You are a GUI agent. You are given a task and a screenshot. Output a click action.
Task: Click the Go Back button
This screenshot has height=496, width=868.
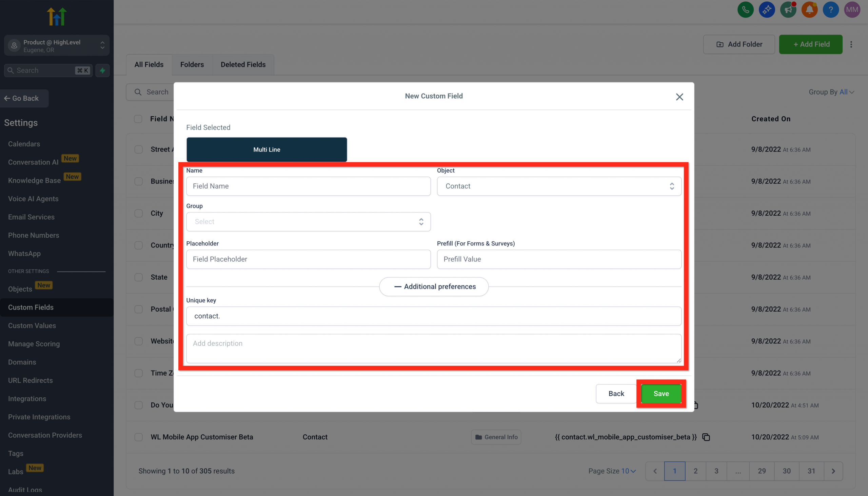click(x=24, y=98)
